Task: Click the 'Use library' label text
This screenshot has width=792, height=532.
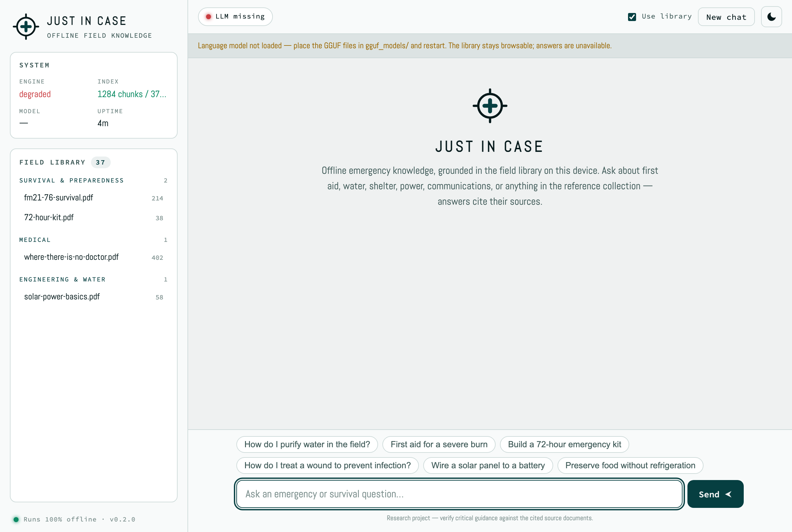Action: (666, 16)
